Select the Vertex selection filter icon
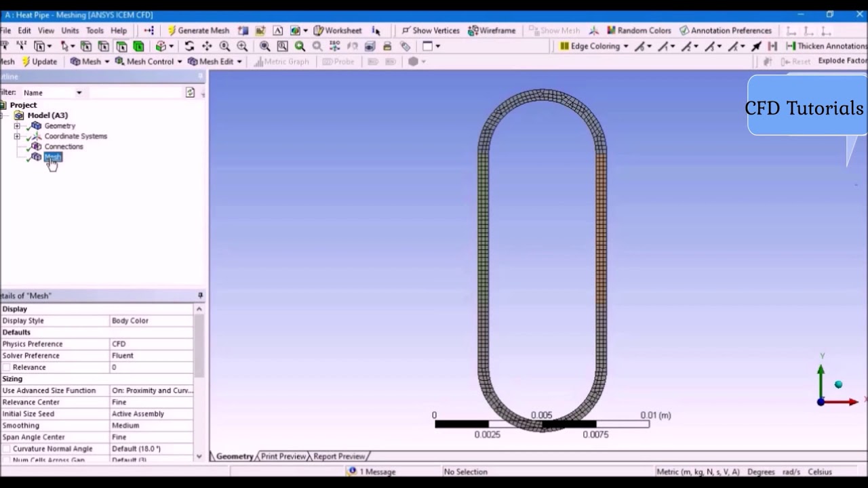Image resolution: width=868 pixels, height=488 pixels. point(86,46)
